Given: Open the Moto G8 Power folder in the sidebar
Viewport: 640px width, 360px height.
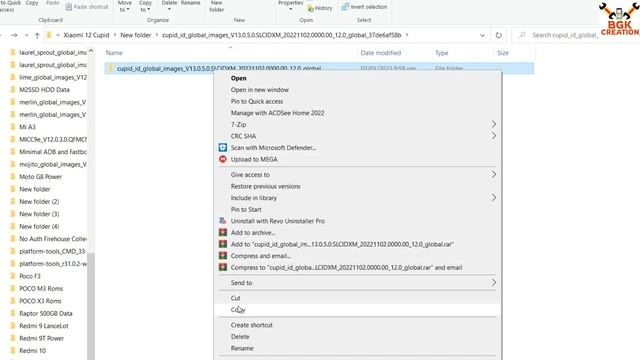Looking at the screenshot, I should (x=40, y=177).
